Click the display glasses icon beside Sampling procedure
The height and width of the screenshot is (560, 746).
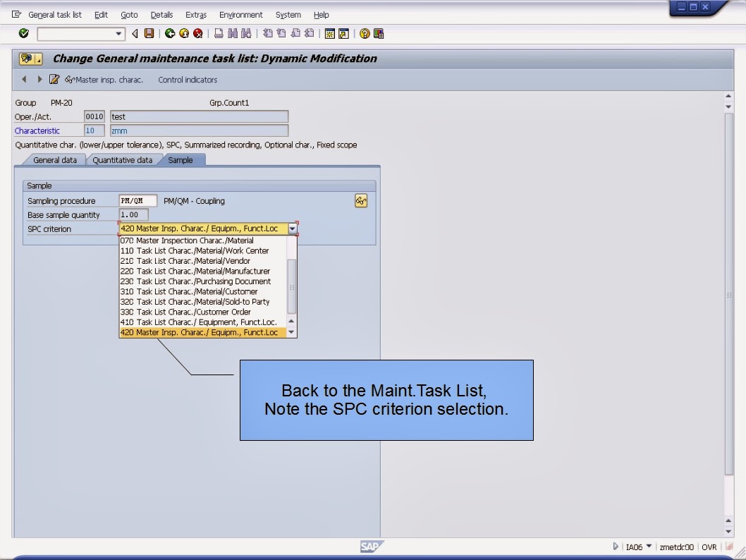(x=360, y=200)
